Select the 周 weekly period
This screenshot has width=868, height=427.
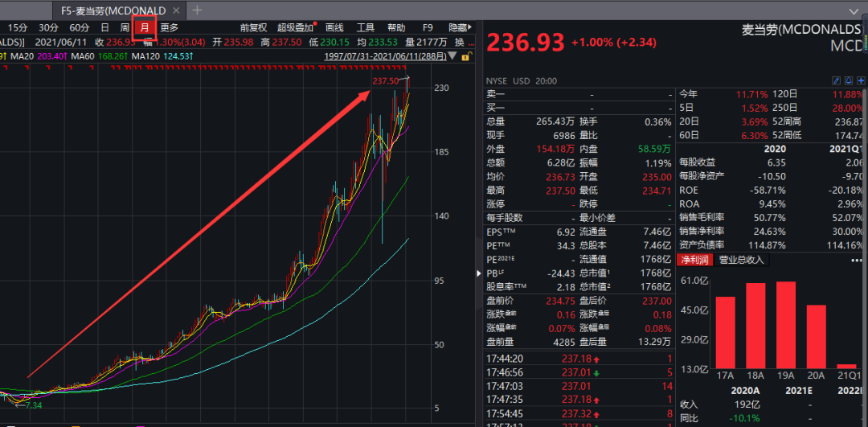tap(125, 27)
